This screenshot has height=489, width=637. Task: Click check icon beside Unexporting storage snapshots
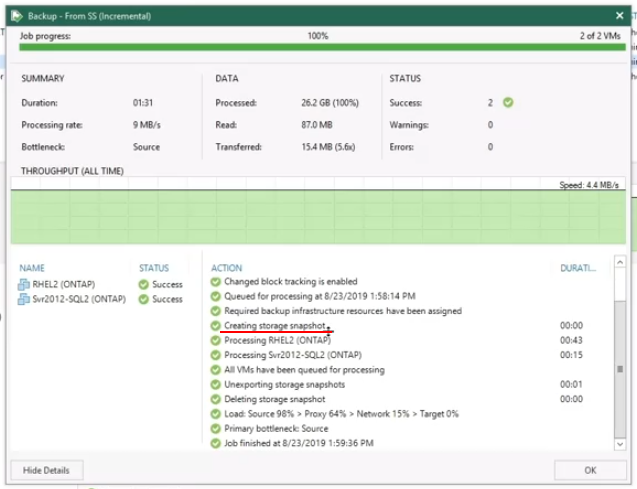pyautogui.click(x=216, y=384)
